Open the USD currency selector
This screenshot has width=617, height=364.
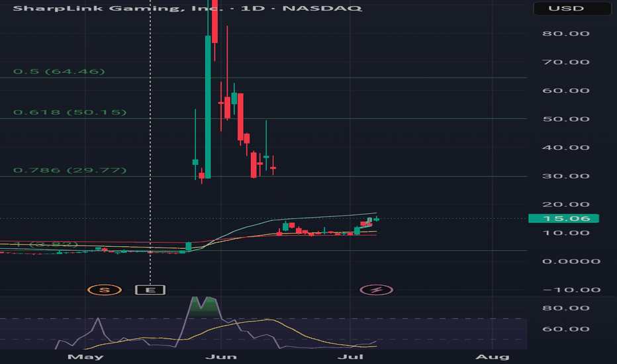click(x=572, y=8)
